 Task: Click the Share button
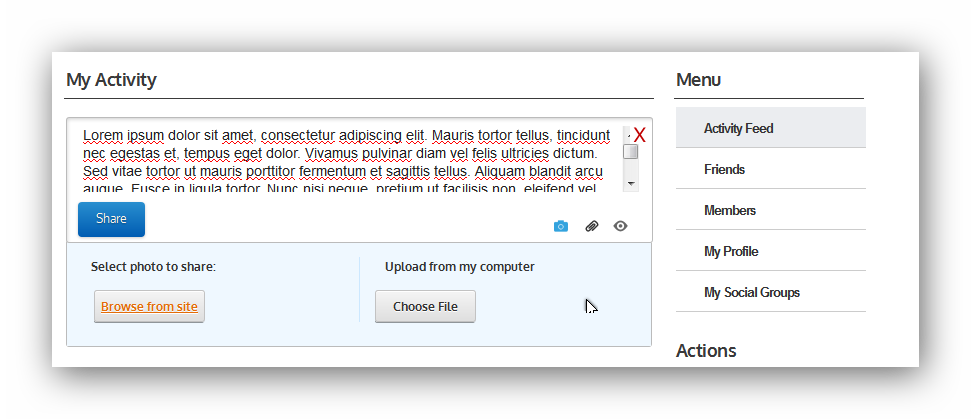[x=111, y=219]
